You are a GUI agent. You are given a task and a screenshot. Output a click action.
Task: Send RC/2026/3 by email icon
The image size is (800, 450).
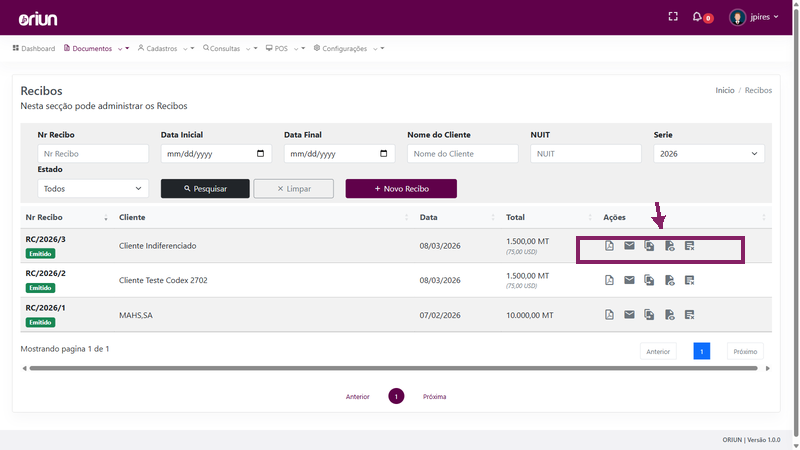click(x=629, y=246)
